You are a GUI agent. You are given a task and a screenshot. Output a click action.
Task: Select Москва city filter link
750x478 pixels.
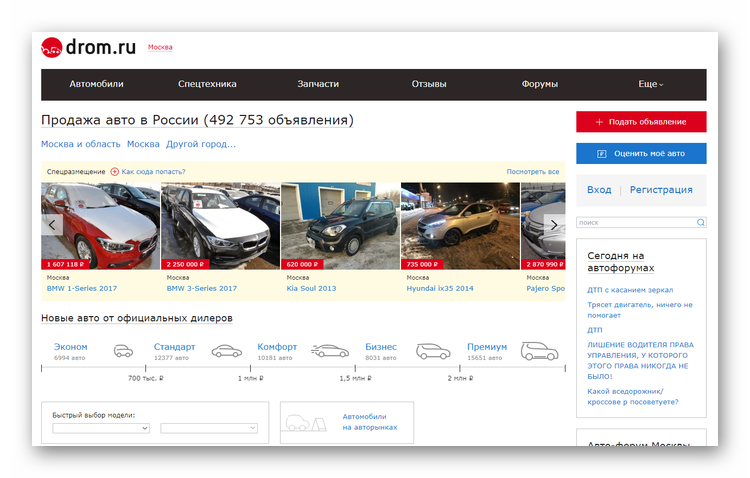coord(143,144)
